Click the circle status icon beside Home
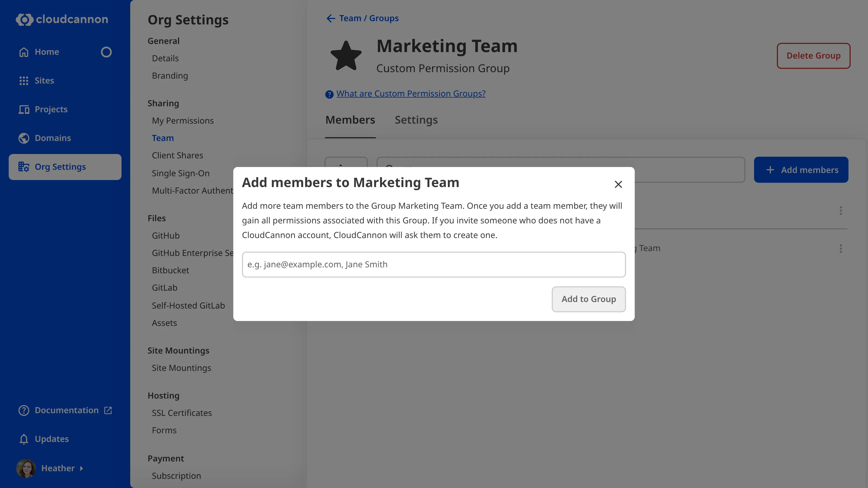Image resolution: width=868 pixels, height=488 pixels. pos(106,52)
